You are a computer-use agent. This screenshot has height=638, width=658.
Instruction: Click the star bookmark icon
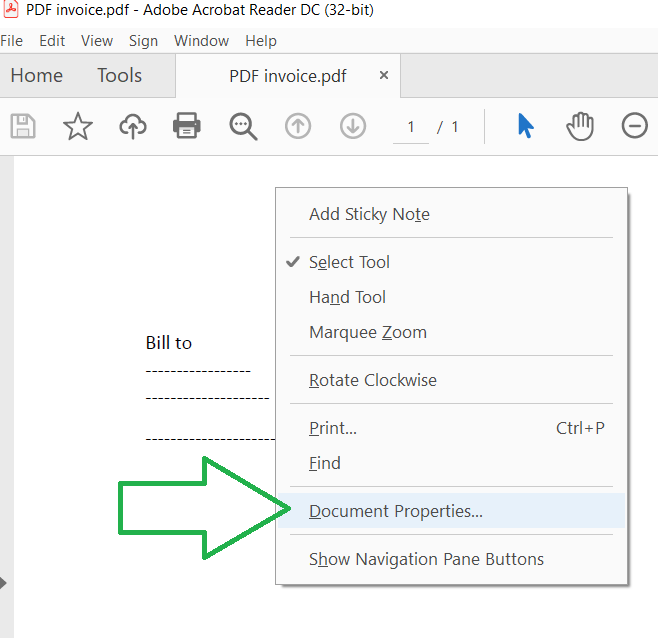pos(78,126)
